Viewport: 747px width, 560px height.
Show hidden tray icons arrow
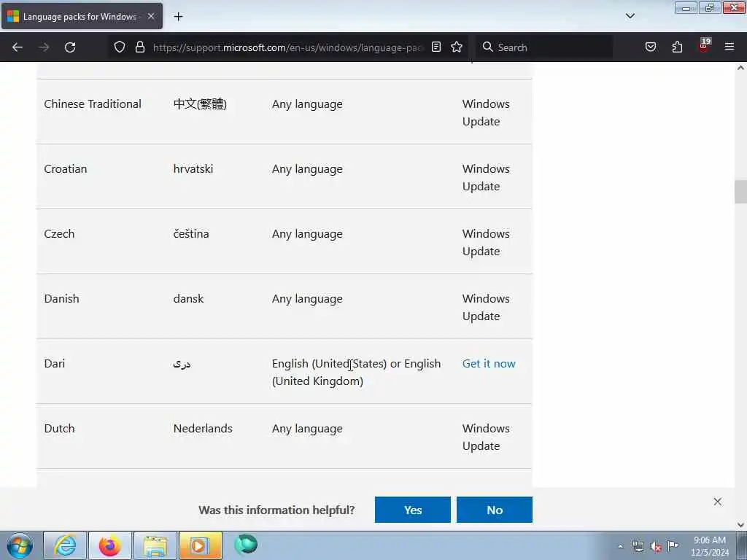pos(620,547)
